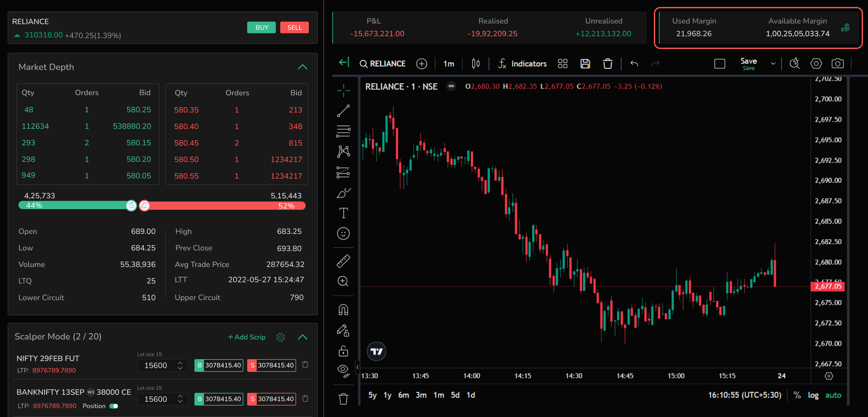Sell BANKNIFTY 13SEP 38000 CE

[x=272, y=399]
